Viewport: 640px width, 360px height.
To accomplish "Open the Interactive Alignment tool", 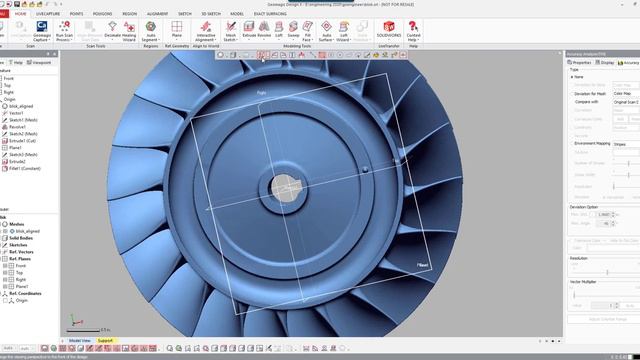I will (205, 31).
